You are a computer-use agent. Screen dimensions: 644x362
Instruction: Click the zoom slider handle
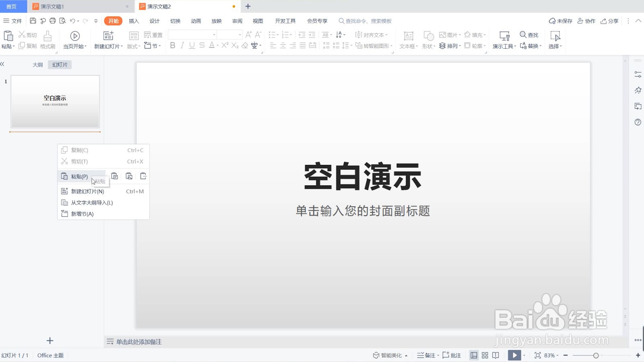596,355
